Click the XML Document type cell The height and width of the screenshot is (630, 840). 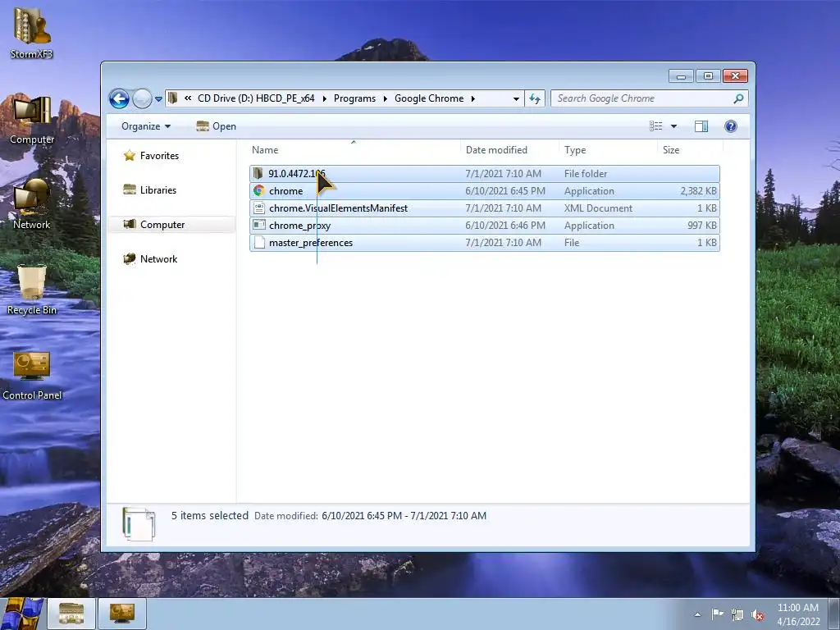pos(598,208)
